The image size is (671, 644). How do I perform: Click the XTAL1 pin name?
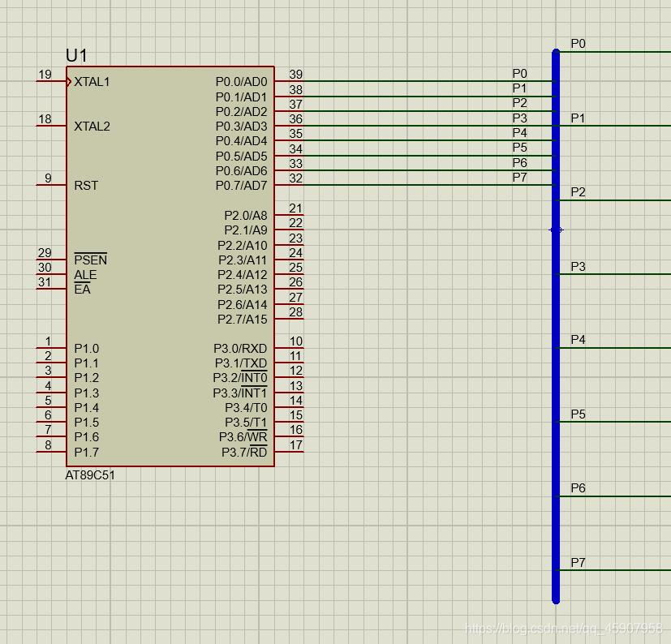coord(92,82)
